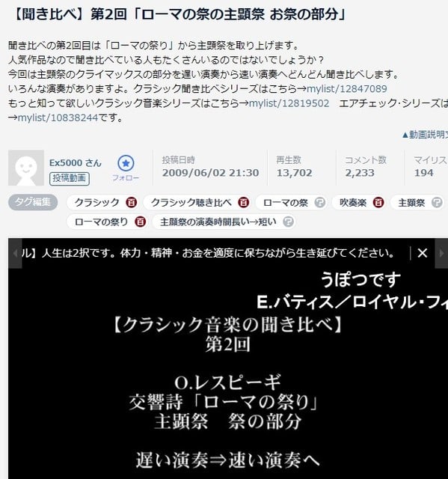Open mylist/12819502 link

[289, 103]
